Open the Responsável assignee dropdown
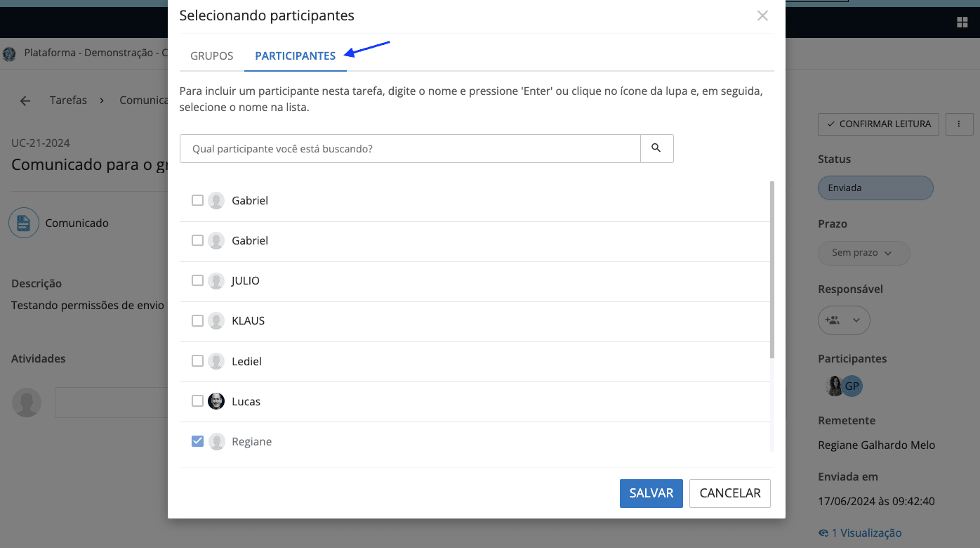The width and height of the screenshot is (980, 548). pos(844,320)
